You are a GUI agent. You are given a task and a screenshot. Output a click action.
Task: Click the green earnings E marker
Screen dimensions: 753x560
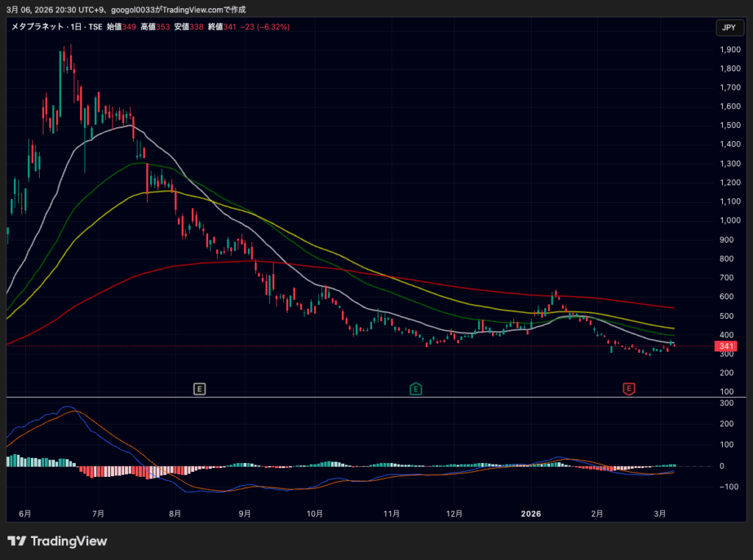coord(416,389)
